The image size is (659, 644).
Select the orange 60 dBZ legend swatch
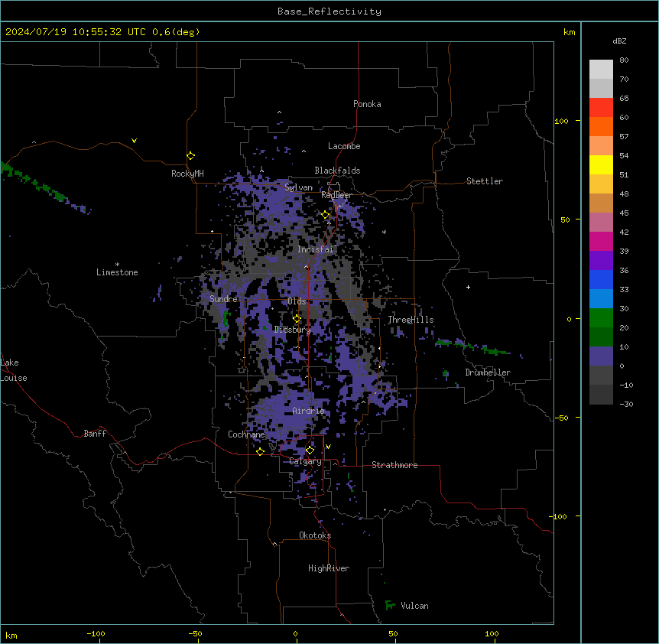pos(601,126)
